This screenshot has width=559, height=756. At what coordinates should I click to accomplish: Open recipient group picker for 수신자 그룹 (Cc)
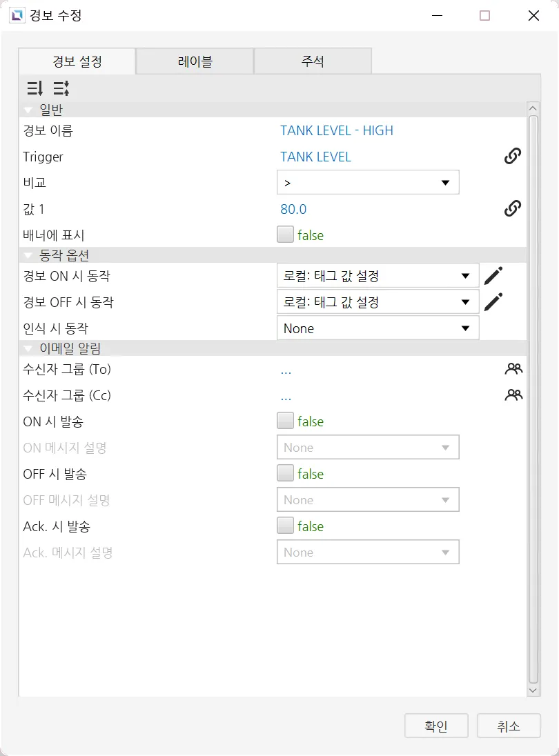tap(513, 395)
